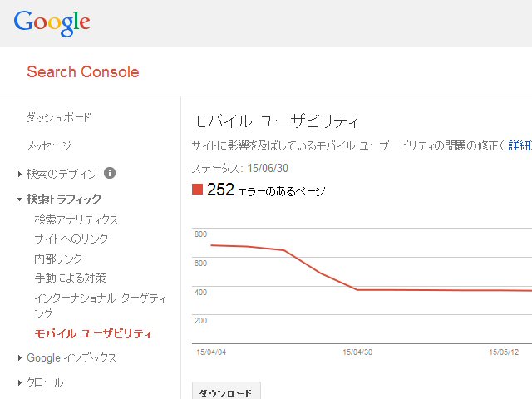Select 手動による対策 in the sidebar
The image size is (532, 399).
70,278
